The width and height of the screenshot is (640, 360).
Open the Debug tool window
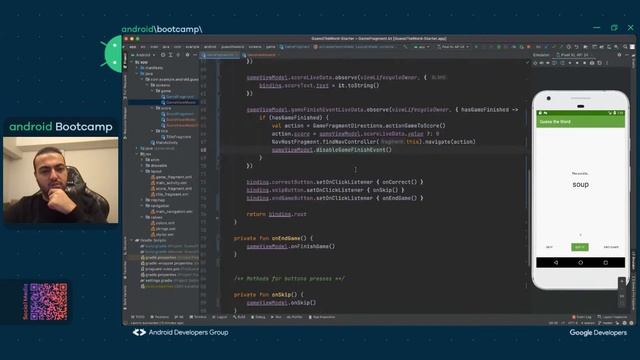pos(258,317)
